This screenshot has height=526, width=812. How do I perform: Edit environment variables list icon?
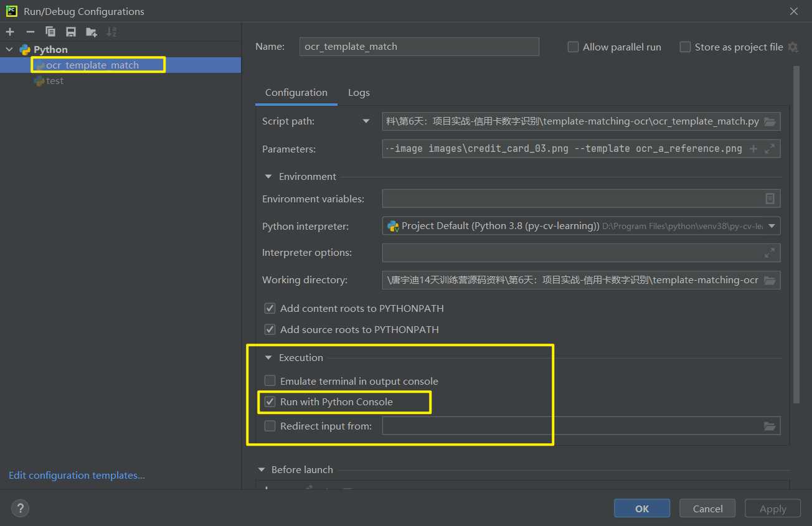770,199
